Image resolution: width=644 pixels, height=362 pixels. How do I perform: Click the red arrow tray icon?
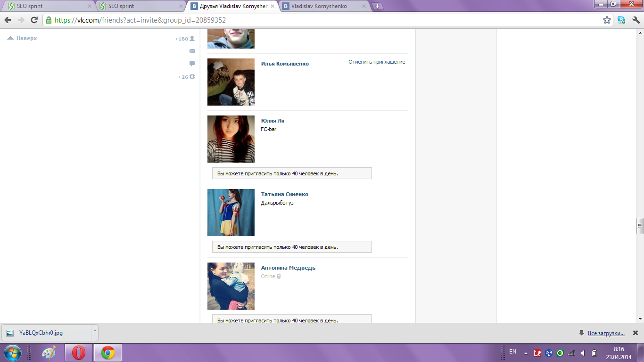537,353
